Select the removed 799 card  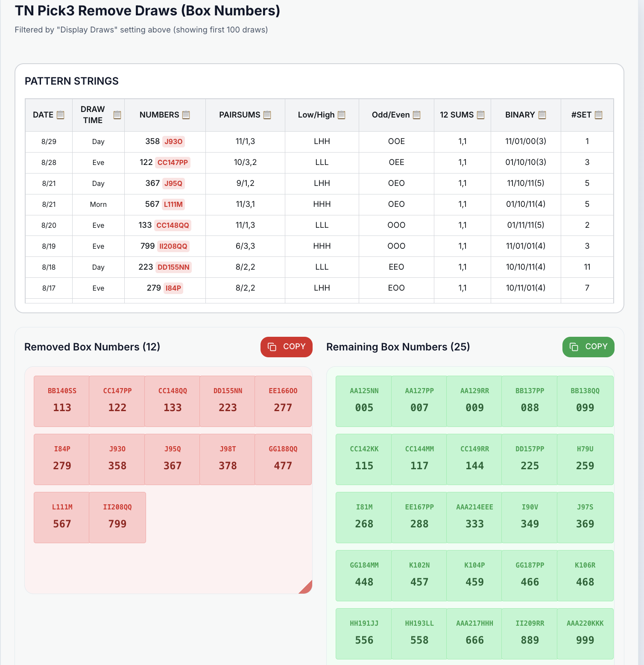117,518
